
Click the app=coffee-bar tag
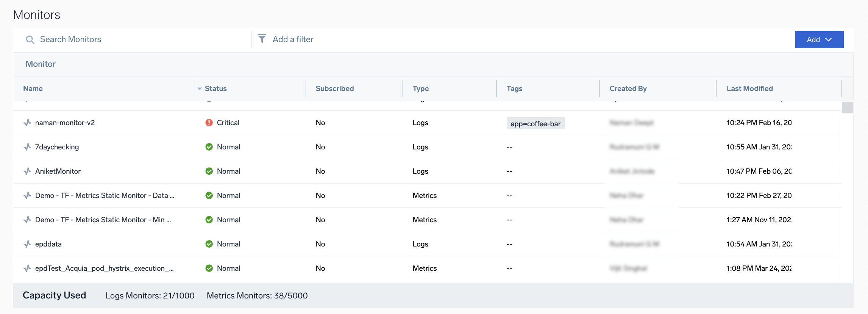535,124
